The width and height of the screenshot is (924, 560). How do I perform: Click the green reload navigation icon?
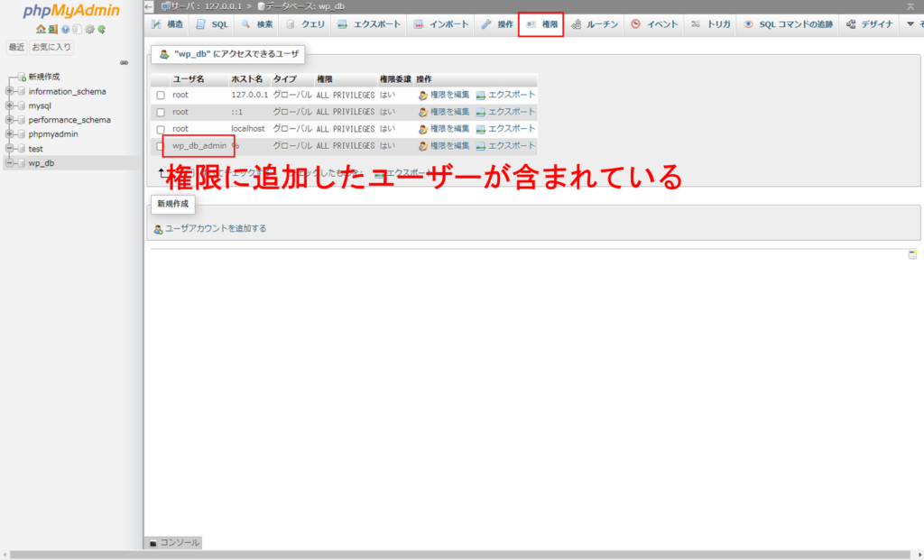tap(102, 30)
